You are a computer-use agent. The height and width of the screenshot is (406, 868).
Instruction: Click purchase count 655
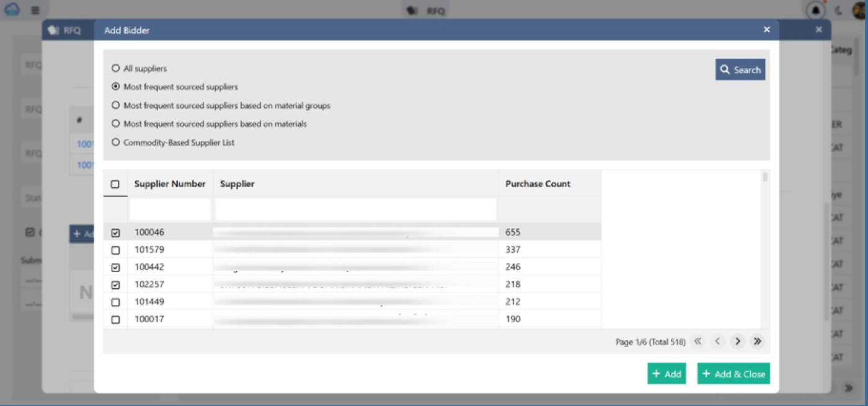[x=513, y=232]
